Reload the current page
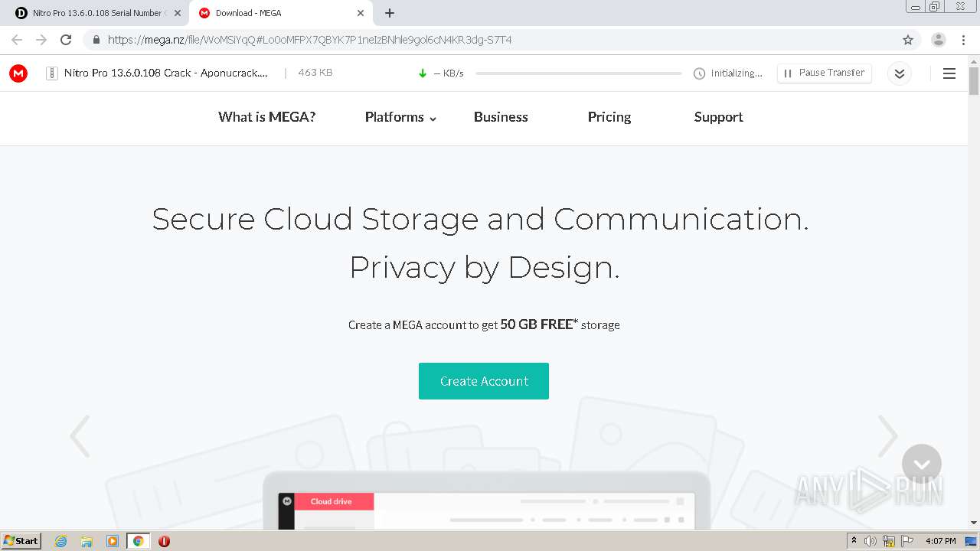 tap(66, 40)
